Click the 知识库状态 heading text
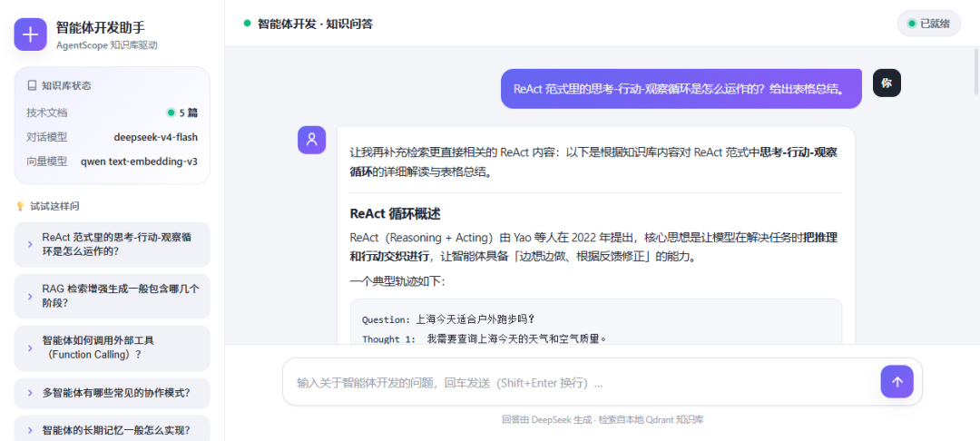Screen dimensions: 980x441 [x=67, y=85]
